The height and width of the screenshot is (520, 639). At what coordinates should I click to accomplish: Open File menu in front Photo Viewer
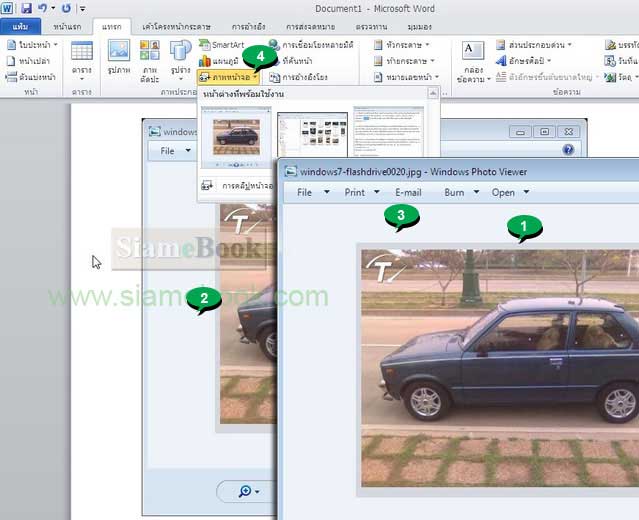point(313,192)
